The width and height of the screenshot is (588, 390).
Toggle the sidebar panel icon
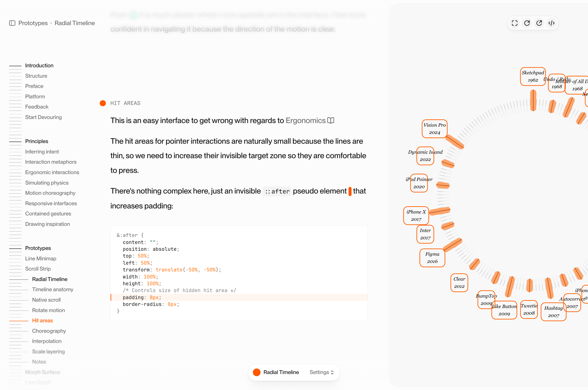[x=12, y=23]
